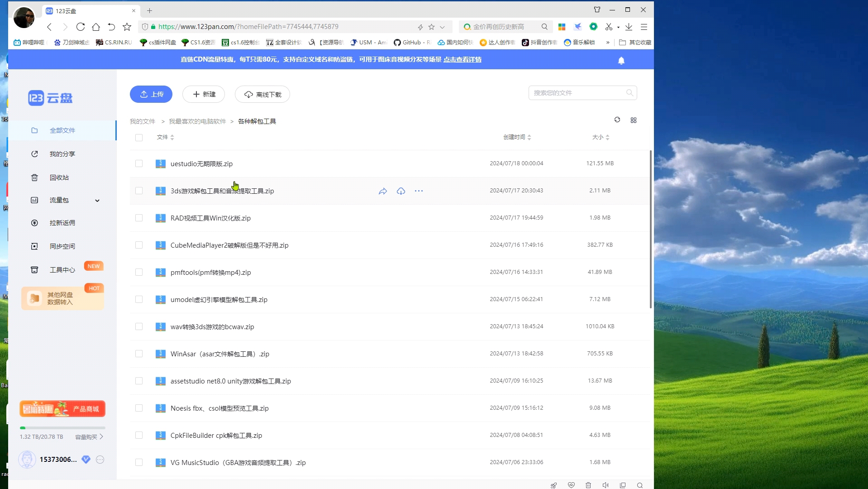Click the favorites star icon beside the home button
Screen dimensions: 868x489
pyautogui.click(x=127, y=27)
